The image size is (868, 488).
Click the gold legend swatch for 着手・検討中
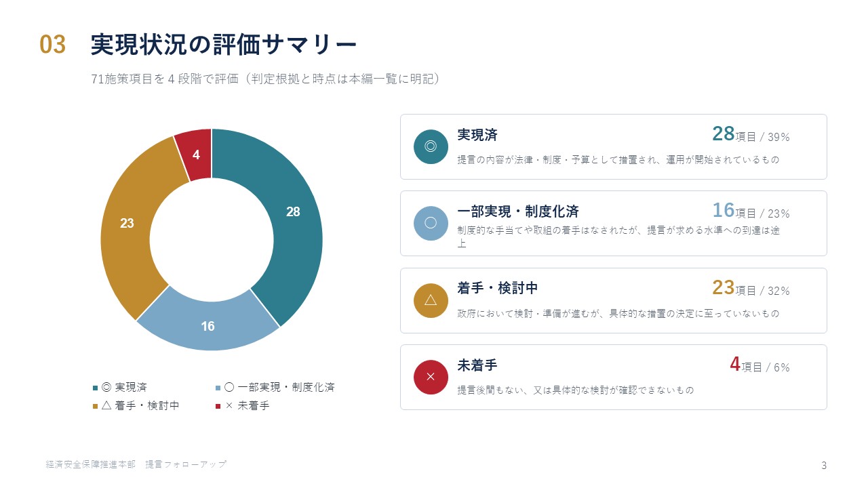(96, 406)
